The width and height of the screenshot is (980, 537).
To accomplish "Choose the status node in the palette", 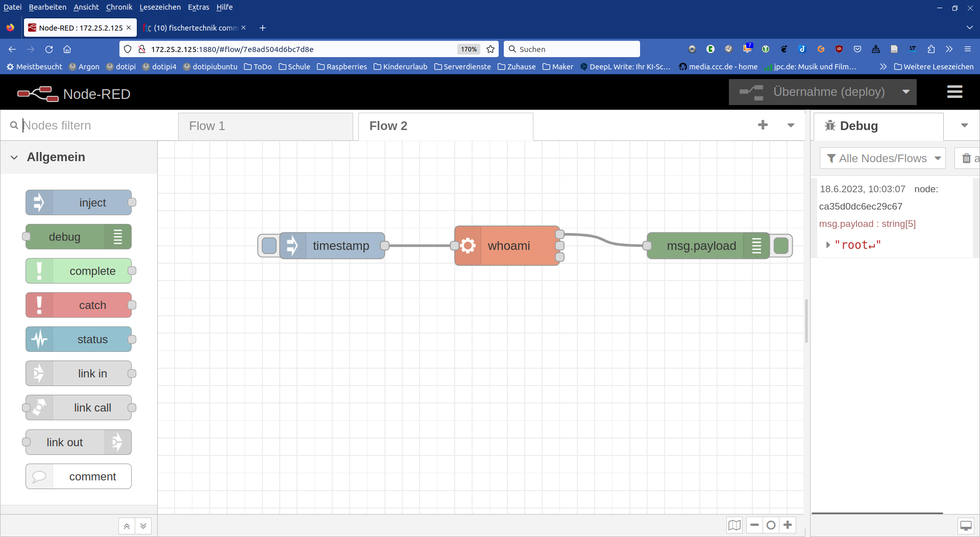I will pos(79,339).
